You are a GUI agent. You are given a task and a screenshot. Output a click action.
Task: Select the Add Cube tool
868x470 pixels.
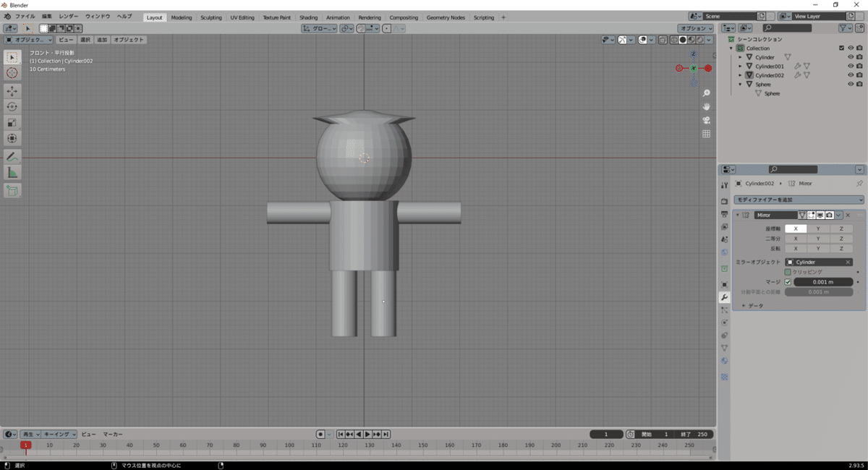[x=12, y=190]
